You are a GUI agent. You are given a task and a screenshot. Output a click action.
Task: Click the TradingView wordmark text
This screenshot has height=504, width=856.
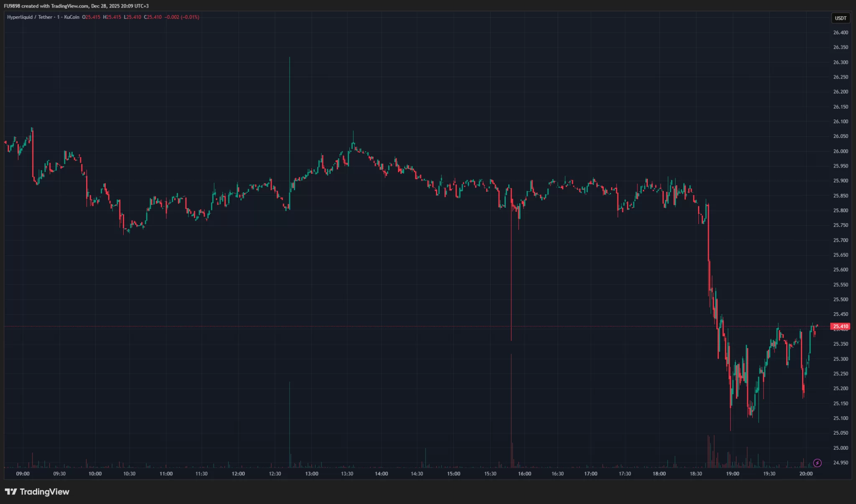point(44,491)
